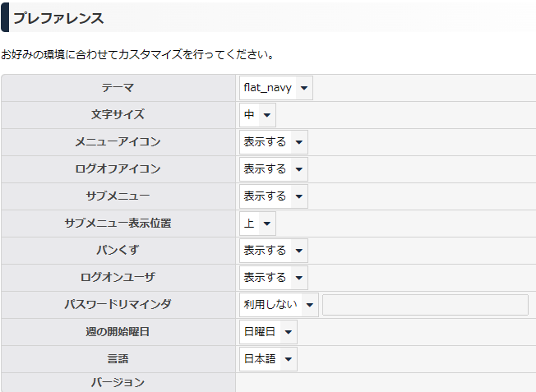Open the テーマ dropdown showing flat_navy
The image size is (536, 392).
(x=275, y=88)
